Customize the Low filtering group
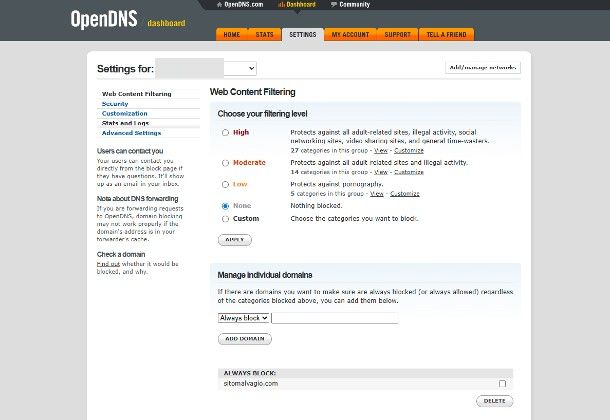Image resolution: width=610 pixels, height=420 pixels. (405, 194)
